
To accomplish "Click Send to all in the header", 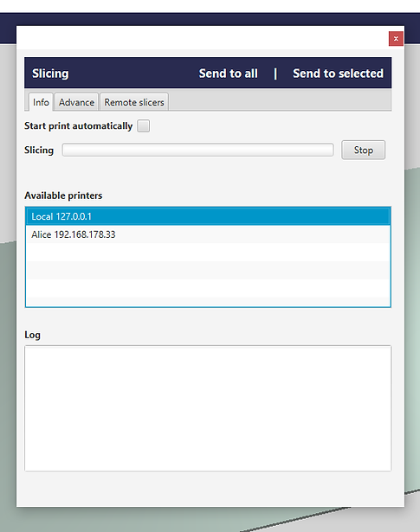I will (x=228, y=74).
